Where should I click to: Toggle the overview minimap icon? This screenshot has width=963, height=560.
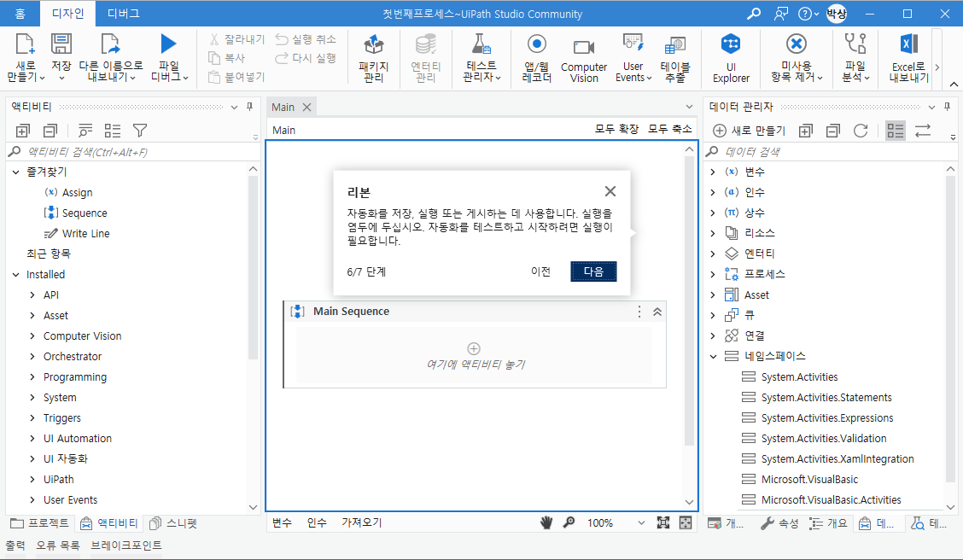[x=686, y=522]
